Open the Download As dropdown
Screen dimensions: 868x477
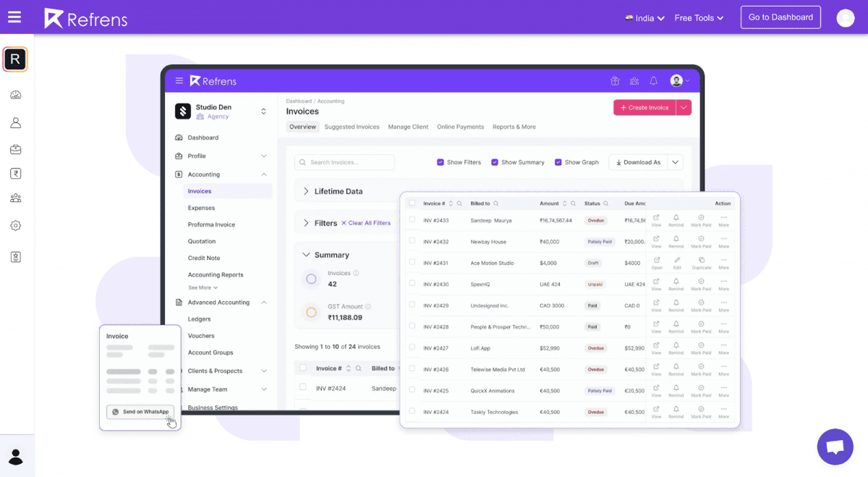point(675,162)
